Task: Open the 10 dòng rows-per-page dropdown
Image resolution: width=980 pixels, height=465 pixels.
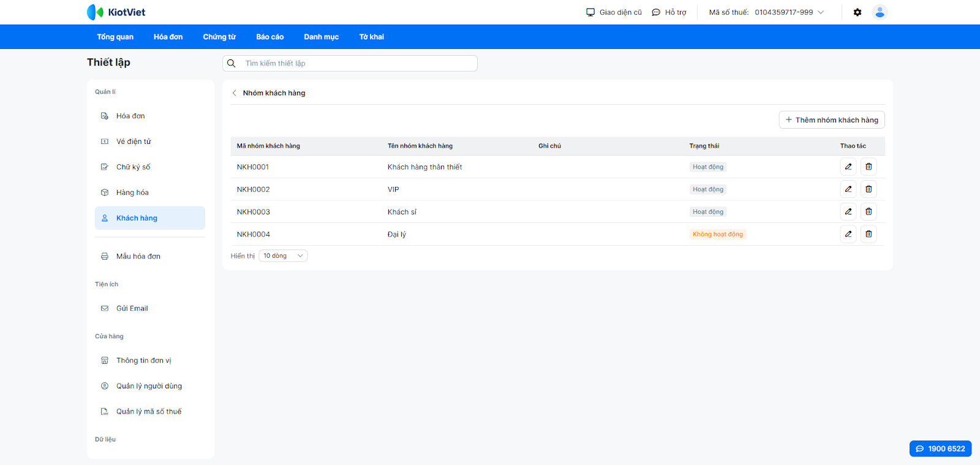Action: [x=283, y=256]
